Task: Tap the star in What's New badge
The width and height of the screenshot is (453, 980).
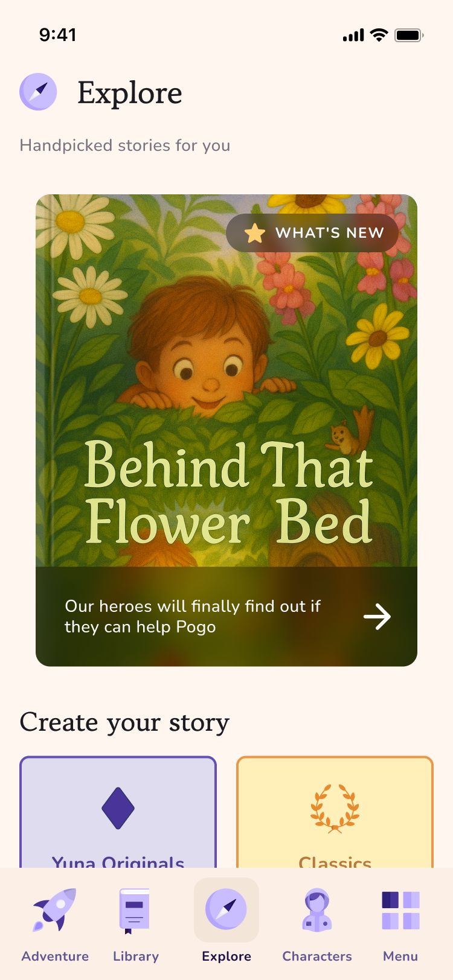Action: (x=255, y=233)
